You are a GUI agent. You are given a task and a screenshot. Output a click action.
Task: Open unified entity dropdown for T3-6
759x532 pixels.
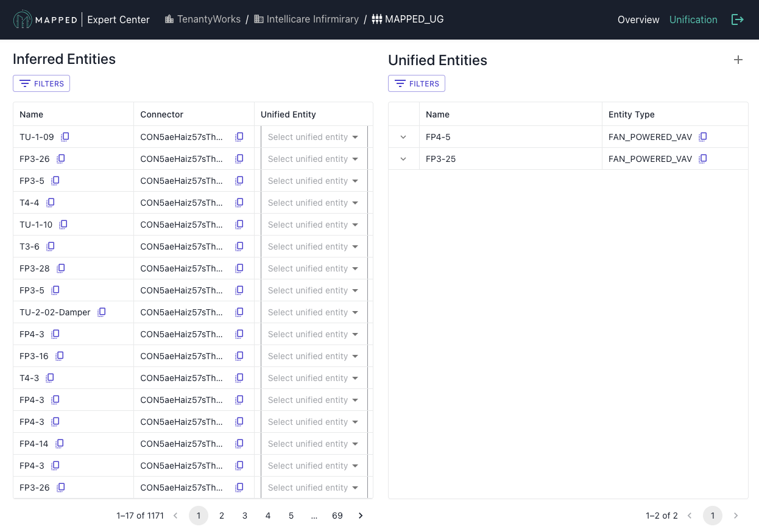coord(314,247)
